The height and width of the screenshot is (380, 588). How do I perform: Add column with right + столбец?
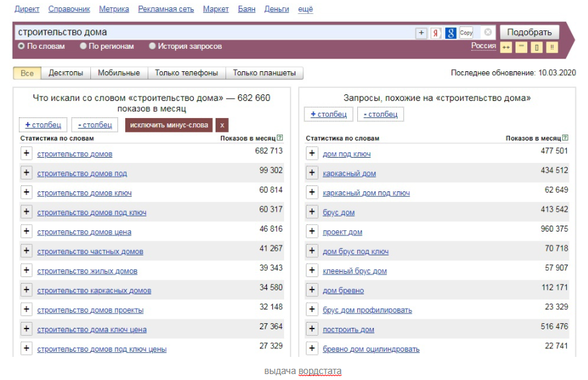coord(328,114)
